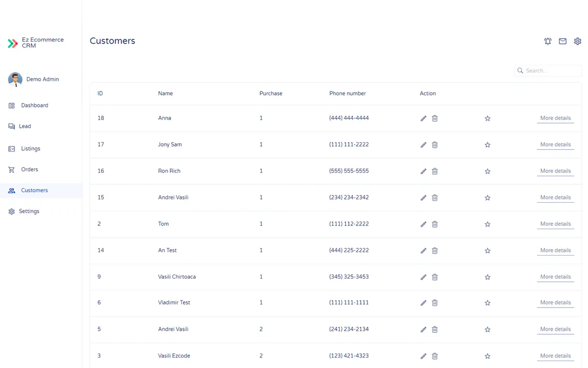Edit customer An Test
The height and width of the screenshot is (368, 588).
click(423, 251)
